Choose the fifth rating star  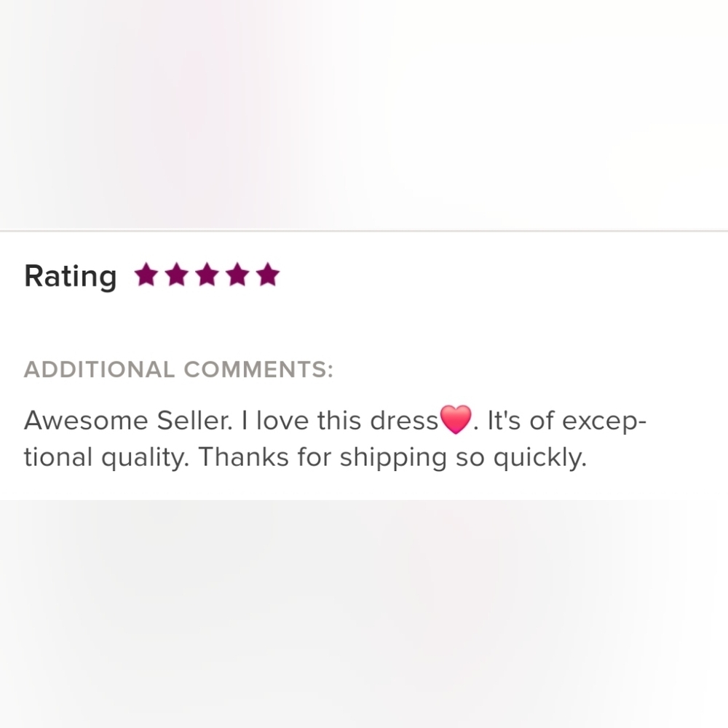[x=268, y=275]
